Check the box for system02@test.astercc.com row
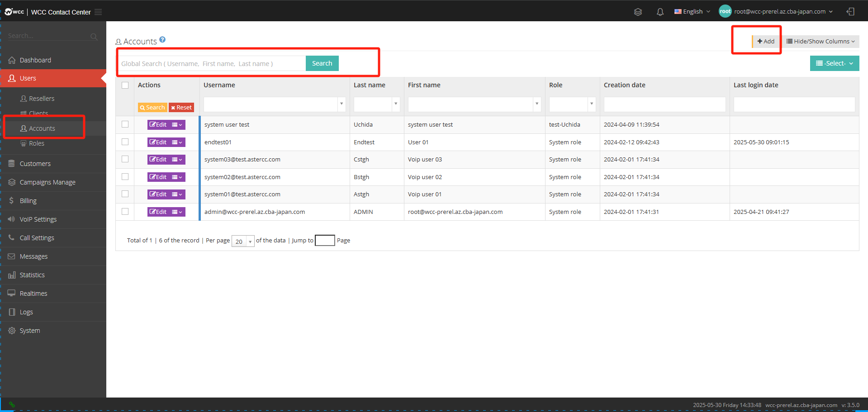 [125, 177]
